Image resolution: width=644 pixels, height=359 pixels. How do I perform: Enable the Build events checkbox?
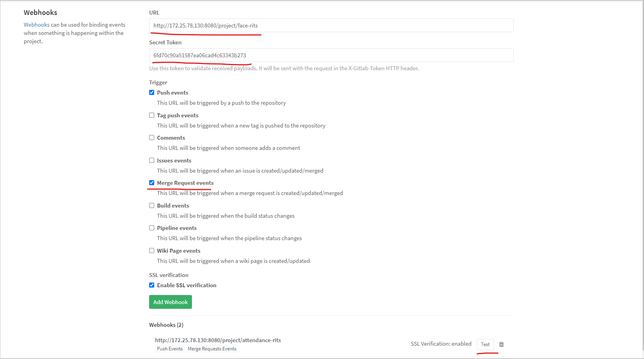pyautogui.click(x=151, y=206)
